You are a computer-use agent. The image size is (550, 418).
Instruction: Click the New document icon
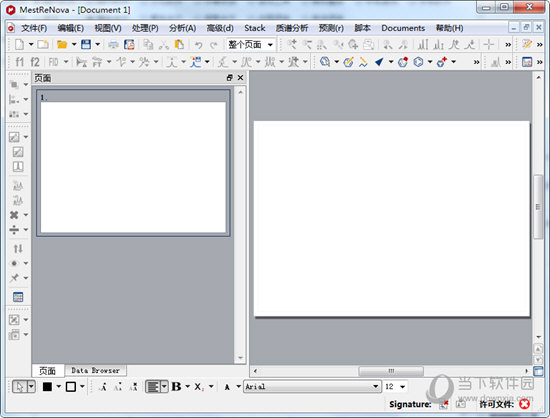coord(20,45)
